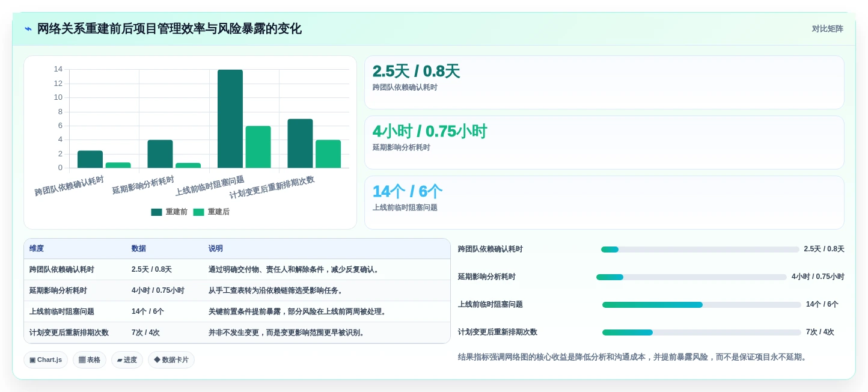Click the dashboard title 网络关系重建前后项目管理效率
Image resolution: width=868 pixels, height=392 pixels.
[x=170, y=29]
